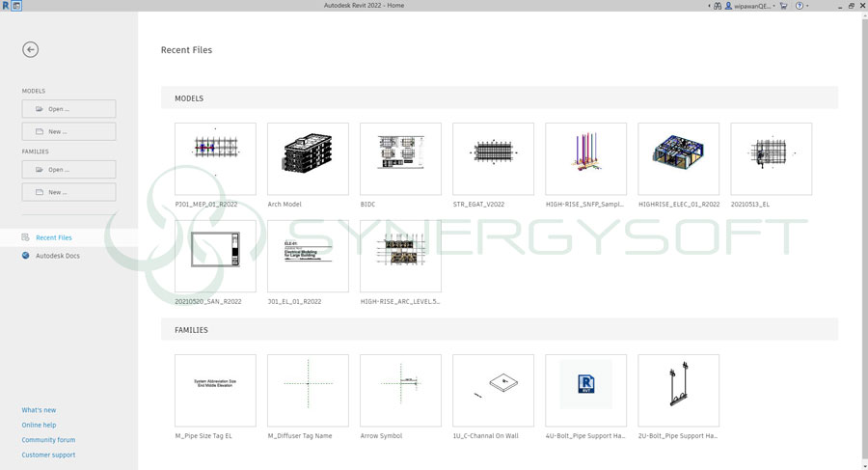Open the Online help link
Viewport: 868px width, 470px height.
click(x=39, y=425)
